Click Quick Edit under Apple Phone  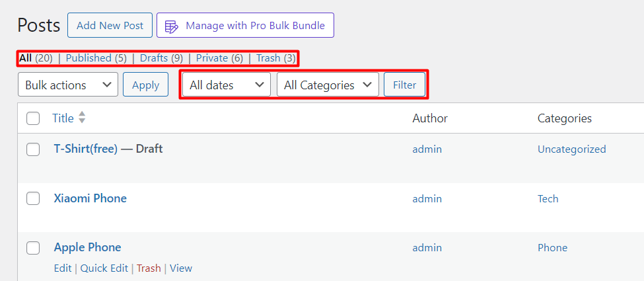104,268
